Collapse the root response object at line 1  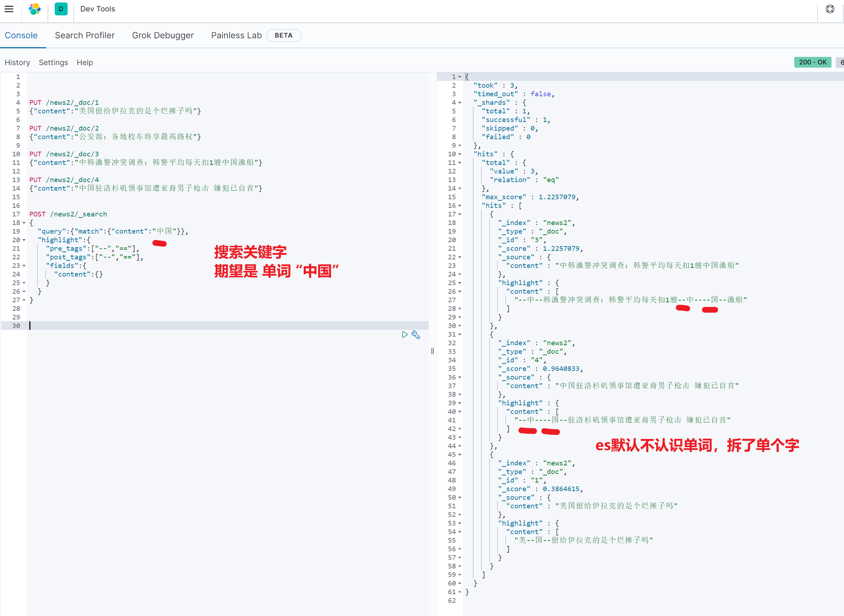click(460, 77)
